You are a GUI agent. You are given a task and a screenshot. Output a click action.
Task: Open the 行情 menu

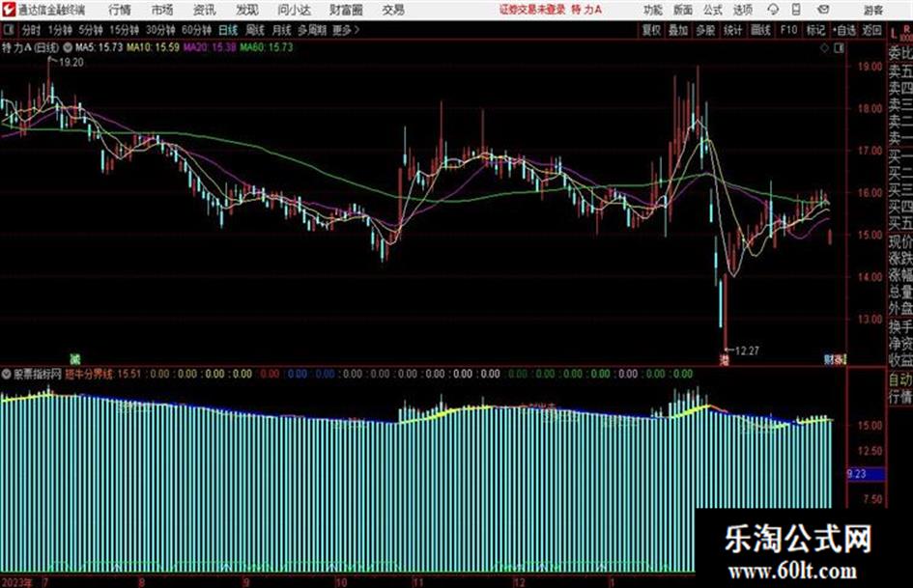tap(120, 10)
